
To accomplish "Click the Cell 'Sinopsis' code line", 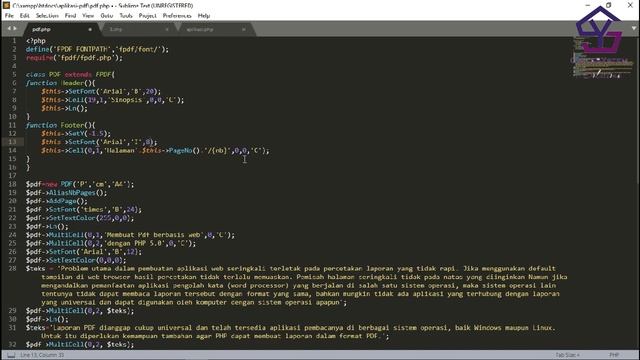I will (x=112, y=100).
